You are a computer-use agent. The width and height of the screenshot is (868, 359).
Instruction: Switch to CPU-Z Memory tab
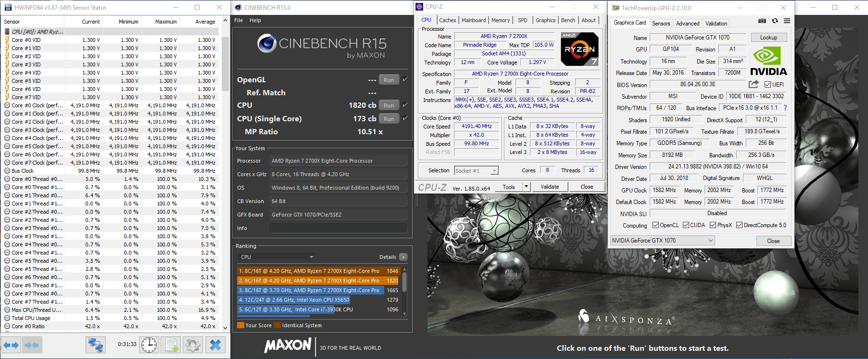pos(501,20)
